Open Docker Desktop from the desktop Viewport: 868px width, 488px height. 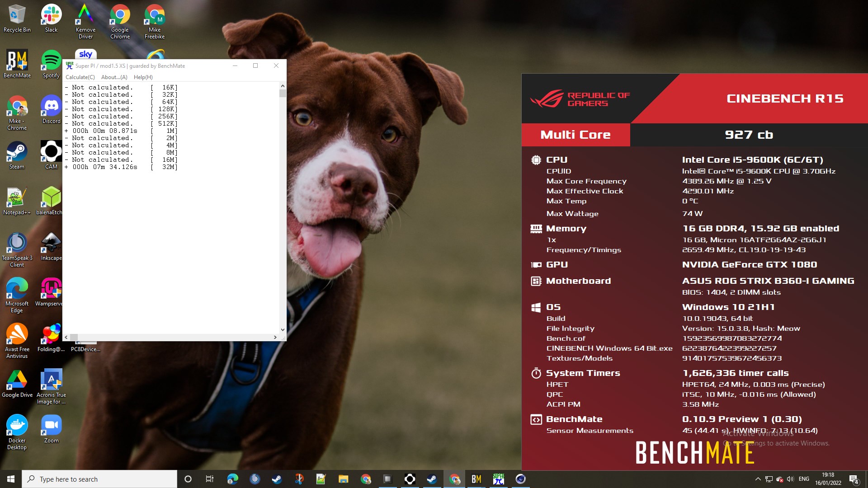pyautogui.click(x=17, y=432)
